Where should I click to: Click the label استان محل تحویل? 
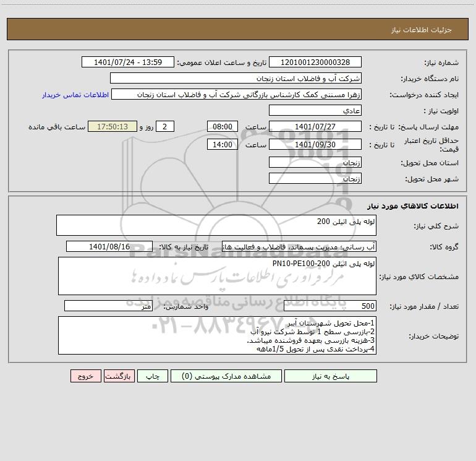[x=430, y=163]
